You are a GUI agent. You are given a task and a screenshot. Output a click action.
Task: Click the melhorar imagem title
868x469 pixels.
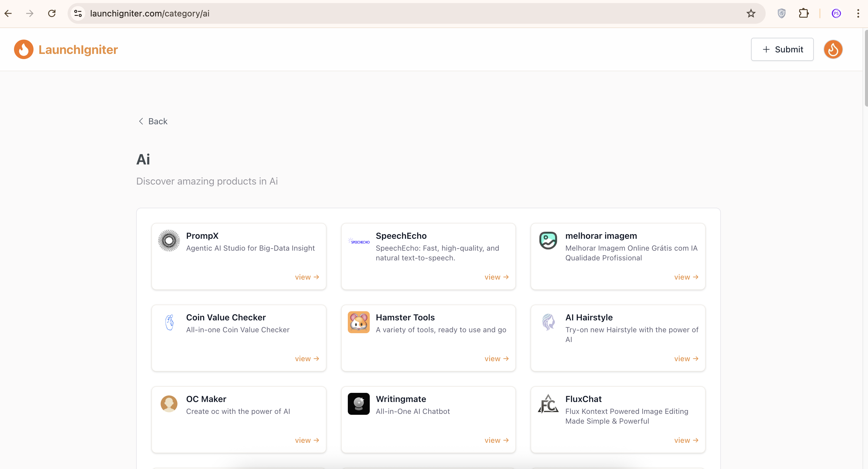[601, 236]
